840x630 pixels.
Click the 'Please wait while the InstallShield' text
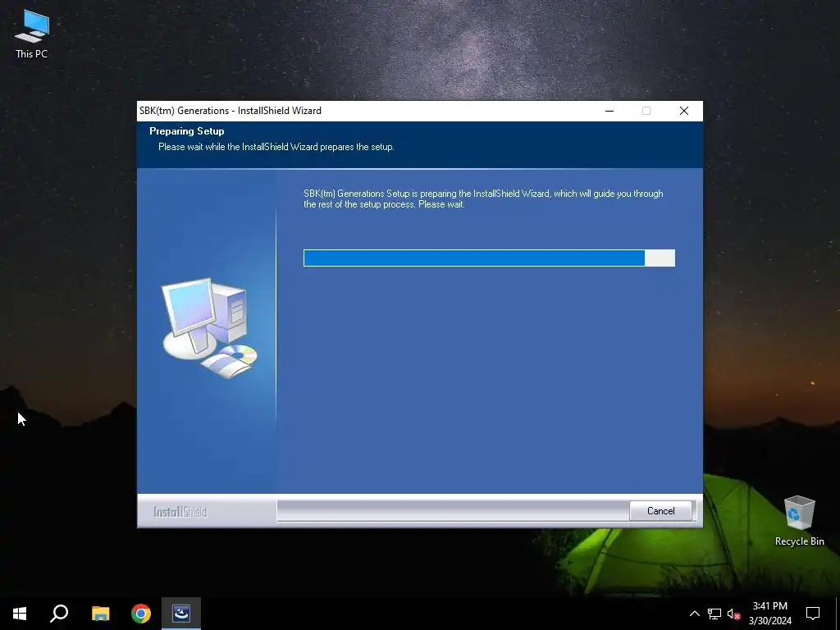tap(276, 147)
